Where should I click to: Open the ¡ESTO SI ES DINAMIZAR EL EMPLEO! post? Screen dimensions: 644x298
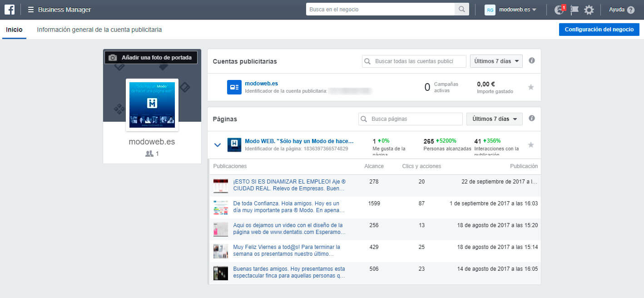pyautogui.click(x=289, y=185)
